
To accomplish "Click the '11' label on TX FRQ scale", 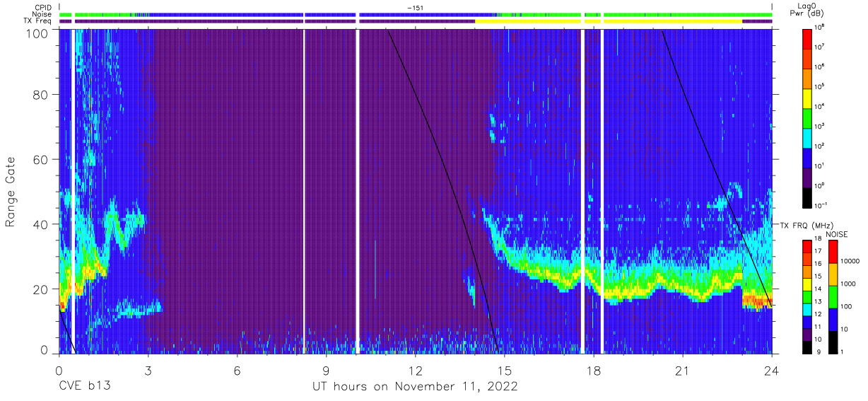I will tap(819, 326).
